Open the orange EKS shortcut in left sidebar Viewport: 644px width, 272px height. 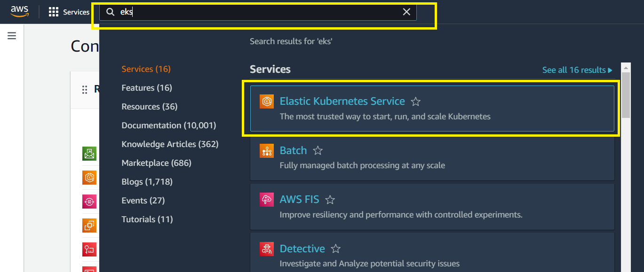[x=89, y=178]
